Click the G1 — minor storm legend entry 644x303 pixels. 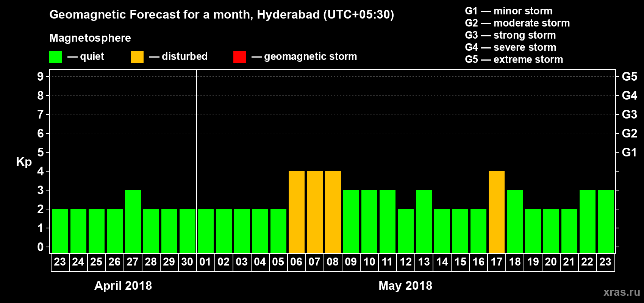point(509,11)
